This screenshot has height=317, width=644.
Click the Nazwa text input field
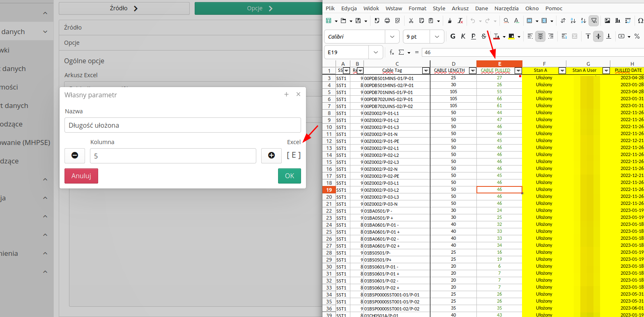[182, 125]
